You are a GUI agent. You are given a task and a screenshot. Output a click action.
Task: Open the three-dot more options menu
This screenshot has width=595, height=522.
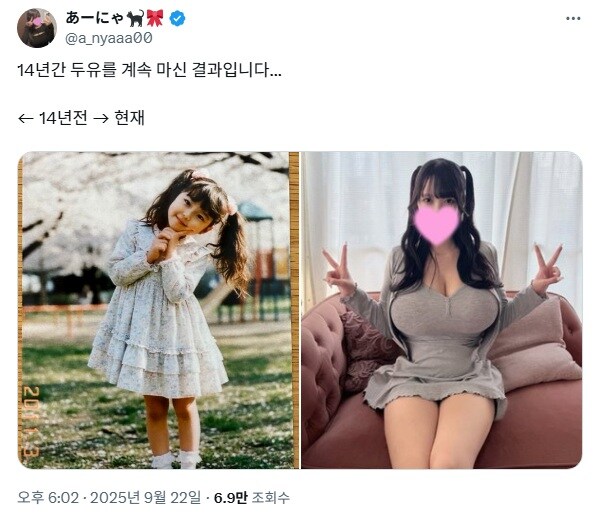coord(573,19)
